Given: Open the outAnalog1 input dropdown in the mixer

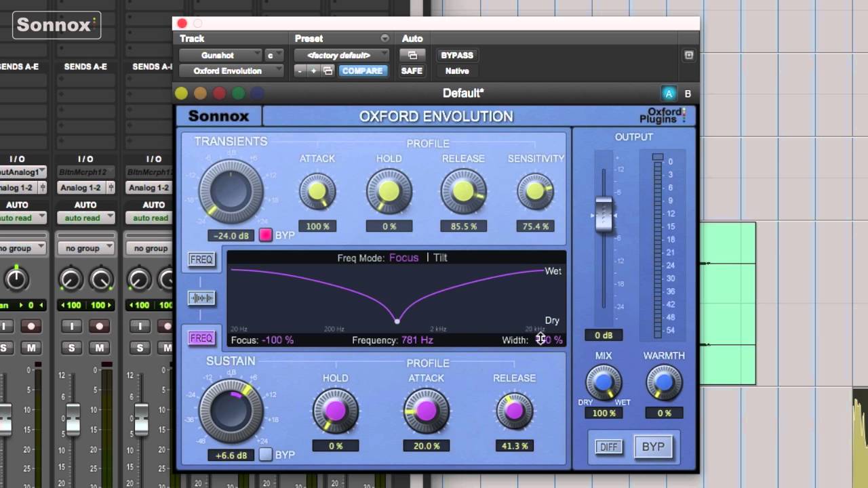Looking at the screenshot, I should [22, 172].
